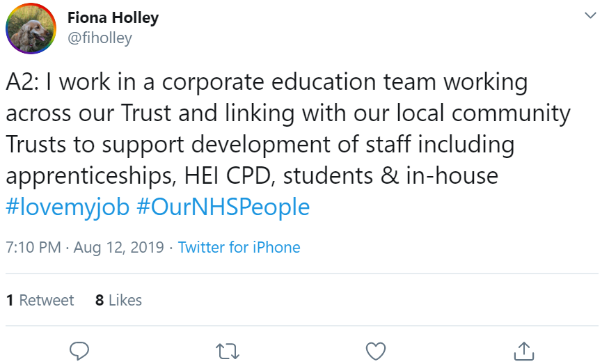Click the Aug 12, 2019 date
Screen dimensions: 609x364
pyautogui.click(x=119, y=248)
